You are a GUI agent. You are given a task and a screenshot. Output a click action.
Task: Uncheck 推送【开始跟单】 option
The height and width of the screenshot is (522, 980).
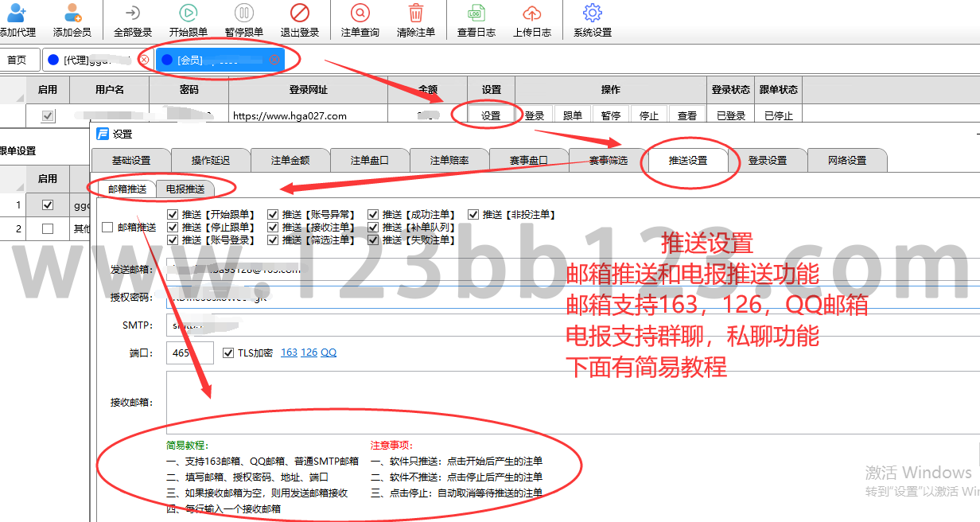coord(173,215)
